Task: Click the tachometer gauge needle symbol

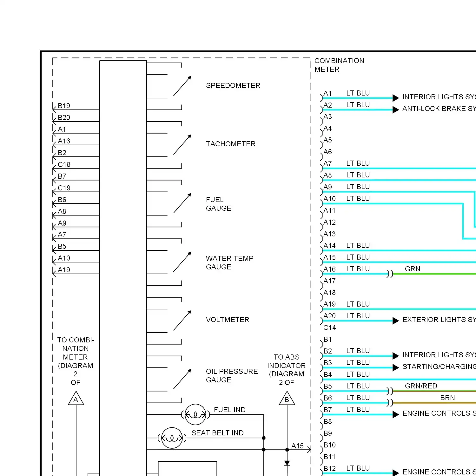Action: click(182, 145)
